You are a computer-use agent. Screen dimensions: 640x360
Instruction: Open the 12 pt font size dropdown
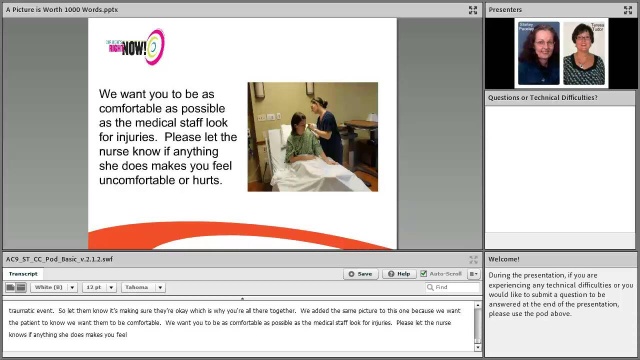99,287
